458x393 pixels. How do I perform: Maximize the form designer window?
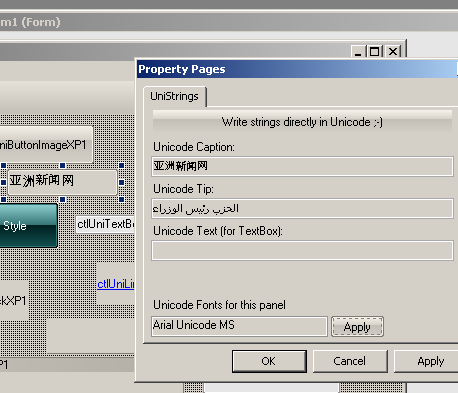point(374,52)
